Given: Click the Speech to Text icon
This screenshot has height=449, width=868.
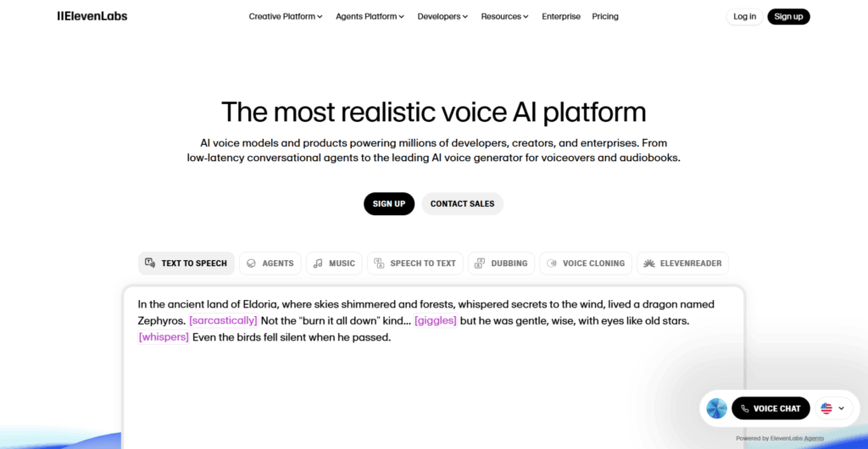Looking at the screenshot, I should pos(379,263).
